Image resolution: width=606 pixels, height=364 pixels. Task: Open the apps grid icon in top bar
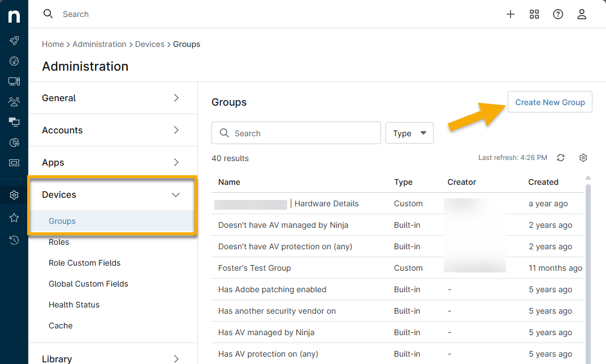coord(534,15)
